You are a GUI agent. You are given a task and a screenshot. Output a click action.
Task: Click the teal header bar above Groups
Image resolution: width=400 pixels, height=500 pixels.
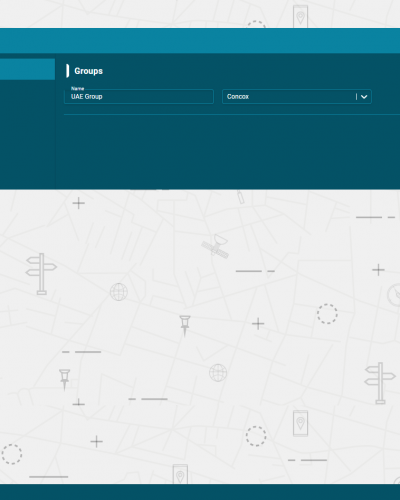pos(200,41)
